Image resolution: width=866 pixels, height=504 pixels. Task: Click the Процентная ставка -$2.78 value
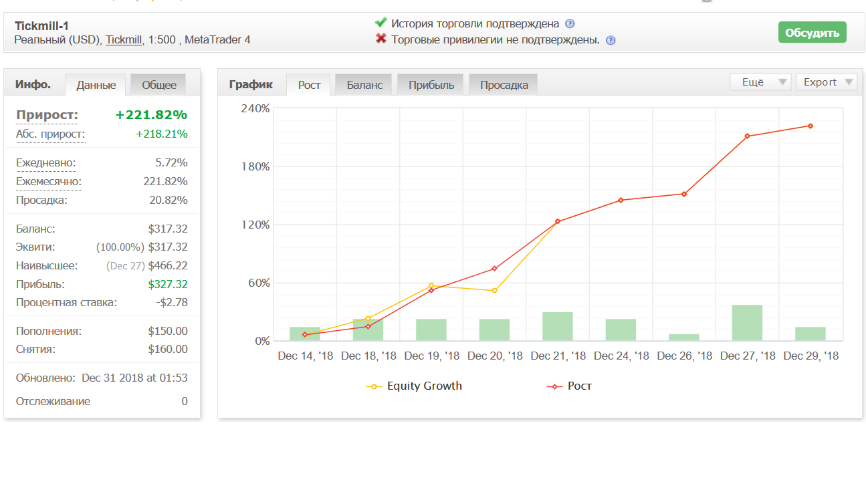click(x=172, y=302)
